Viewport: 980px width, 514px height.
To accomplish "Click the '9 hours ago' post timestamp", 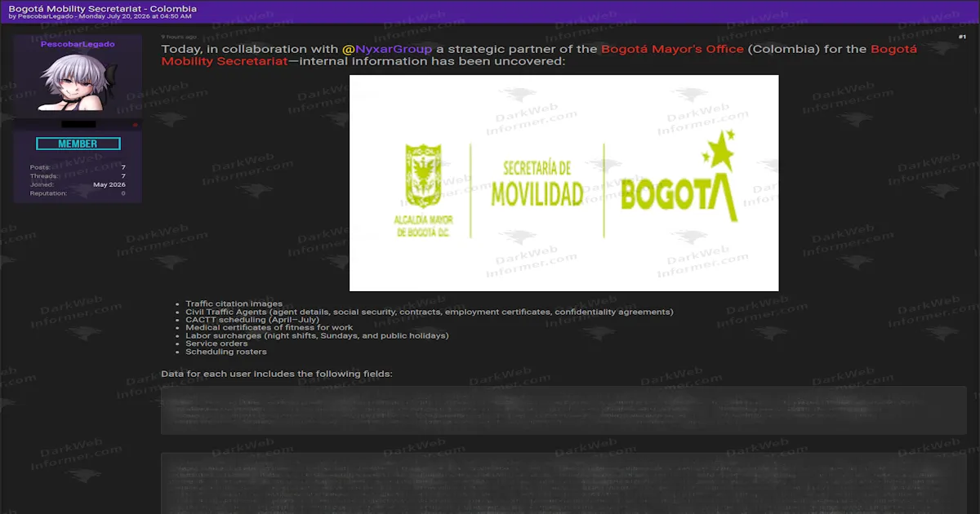I will point(178,37).
